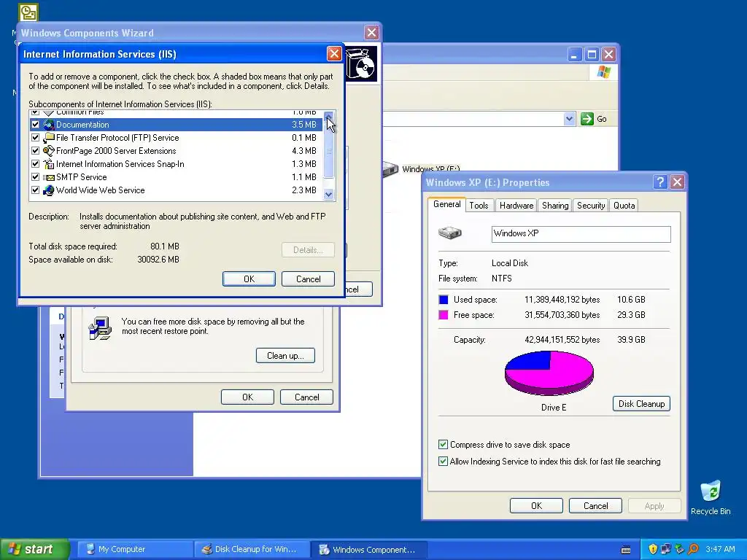
Task: Select the SMTP Service row text
Action: coord(82,177)
